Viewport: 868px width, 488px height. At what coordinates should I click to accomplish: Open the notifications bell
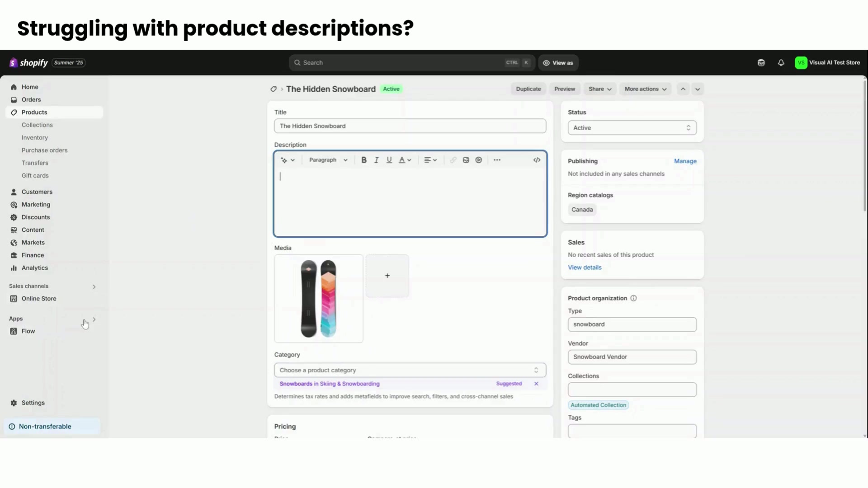click(x=781, y=63)
